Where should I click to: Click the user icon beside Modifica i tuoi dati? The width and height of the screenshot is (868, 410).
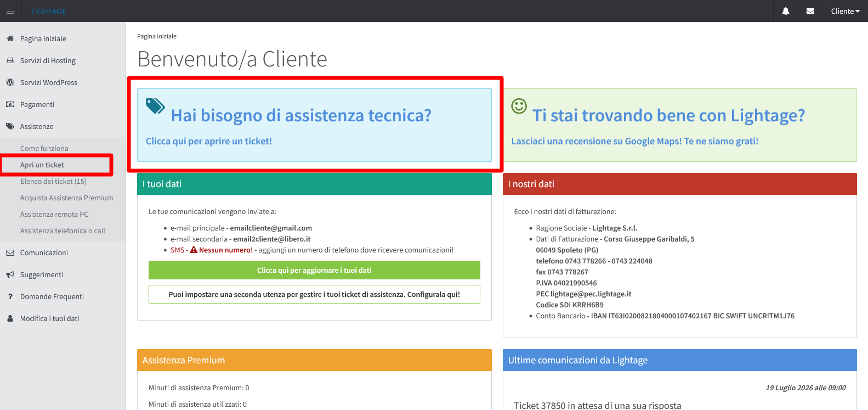10,318
